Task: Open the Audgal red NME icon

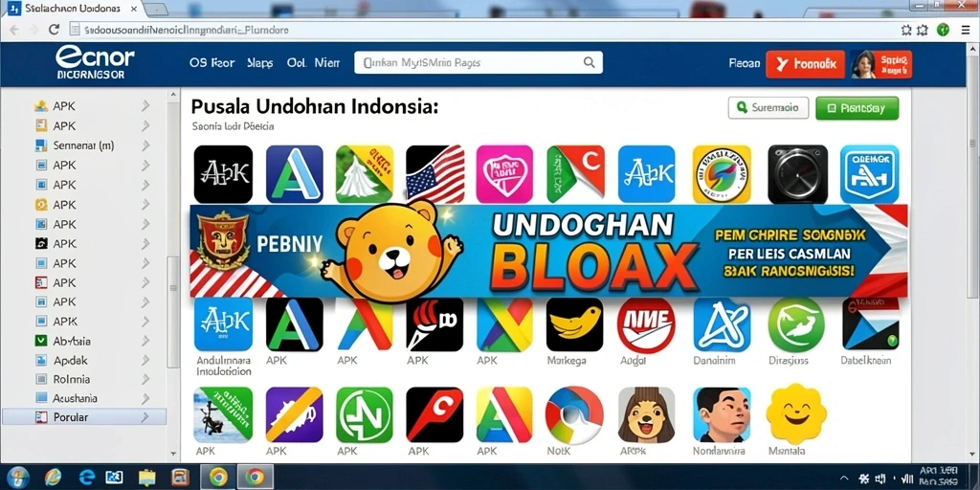Action: 646,323
